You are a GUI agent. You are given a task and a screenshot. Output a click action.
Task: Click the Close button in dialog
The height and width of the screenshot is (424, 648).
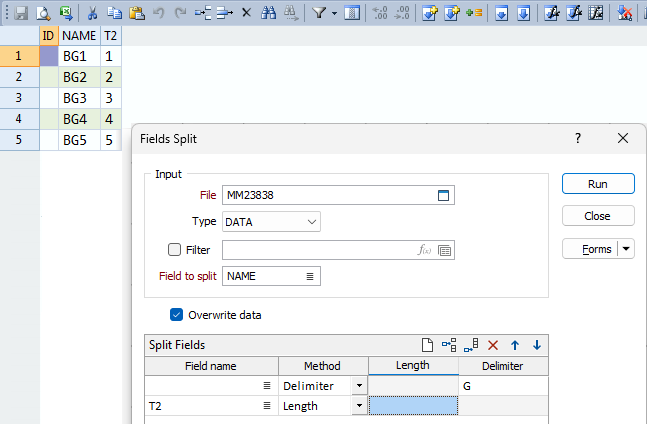click(x=598, y=216)
